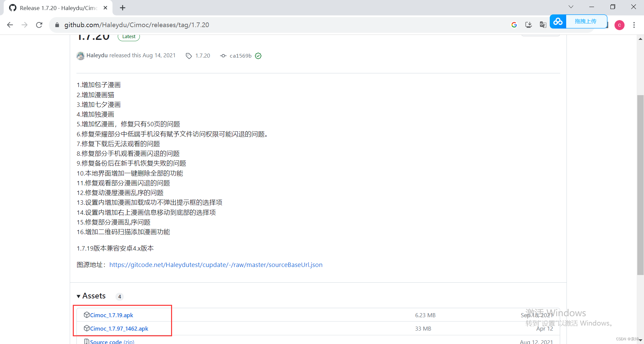Open the profile avatar icon
This screenshot has height=344, width=644.
click(620, 25)
